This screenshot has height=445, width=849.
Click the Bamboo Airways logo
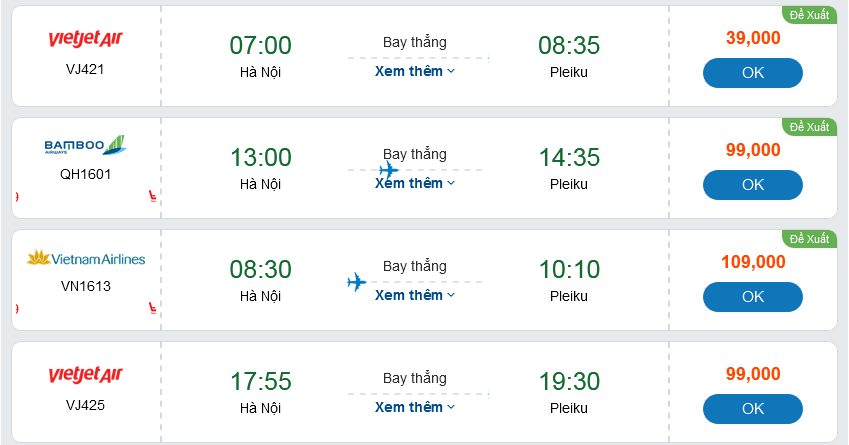85,146
